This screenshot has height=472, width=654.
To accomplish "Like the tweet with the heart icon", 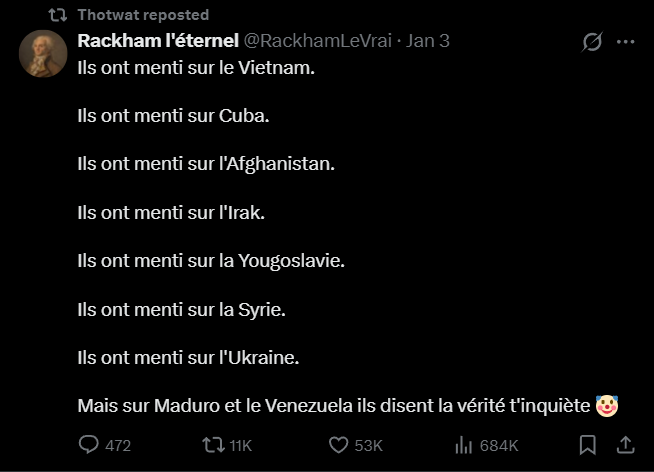I will pos(338,445).
